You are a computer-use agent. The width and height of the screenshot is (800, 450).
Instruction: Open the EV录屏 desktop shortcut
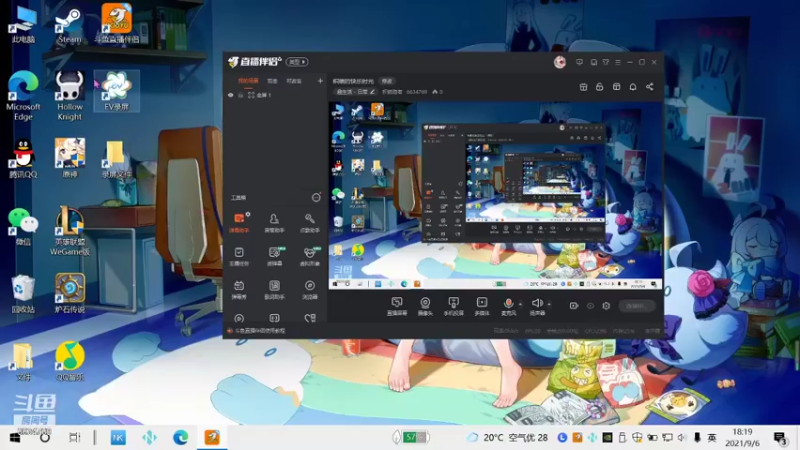pyautogui.click(x=116, y=92)
